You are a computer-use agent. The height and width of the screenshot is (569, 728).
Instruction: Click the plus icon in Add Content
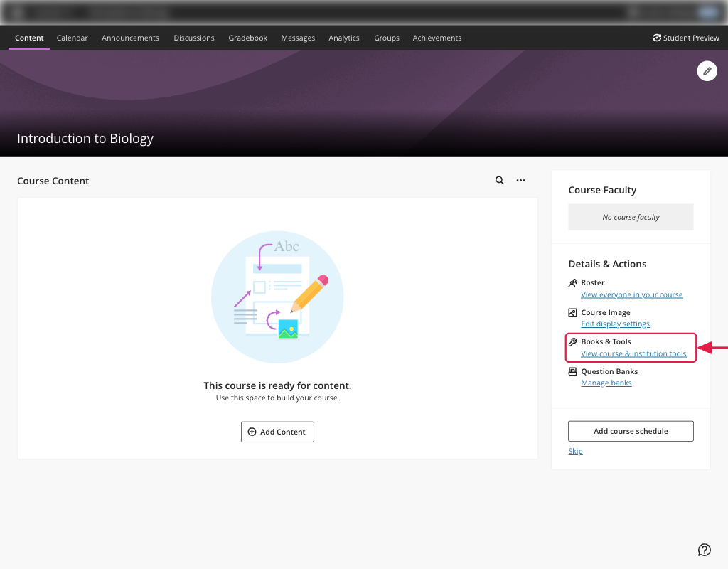coord(252,432)
